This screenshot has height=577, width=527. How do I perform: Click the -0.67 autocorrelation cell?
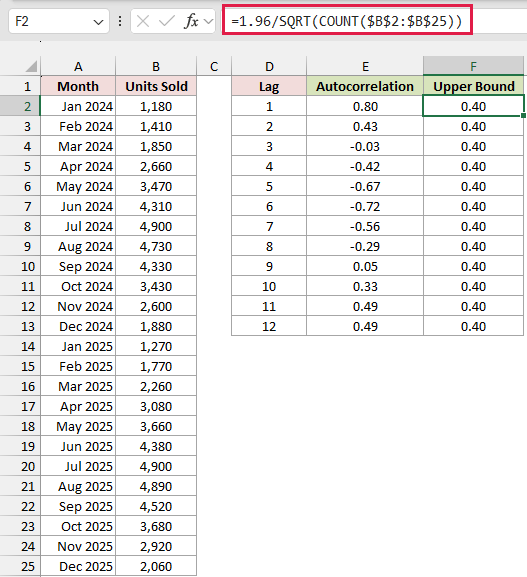coord(365,186)
